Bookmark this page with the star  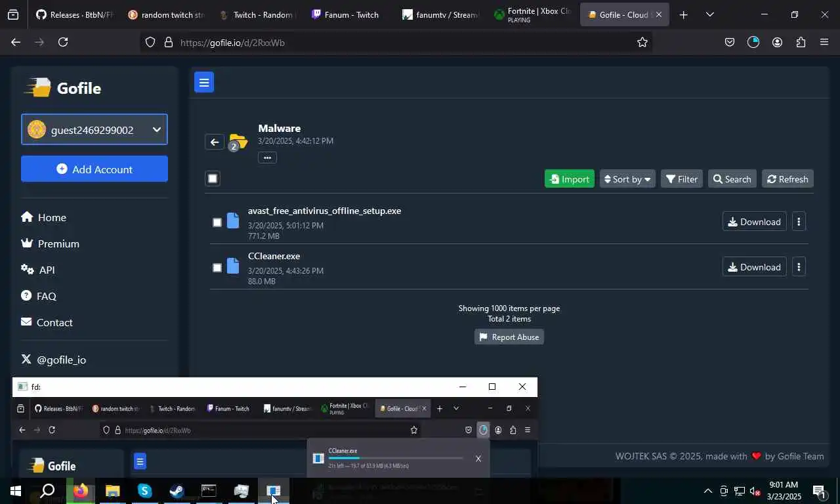click(642, 42)
